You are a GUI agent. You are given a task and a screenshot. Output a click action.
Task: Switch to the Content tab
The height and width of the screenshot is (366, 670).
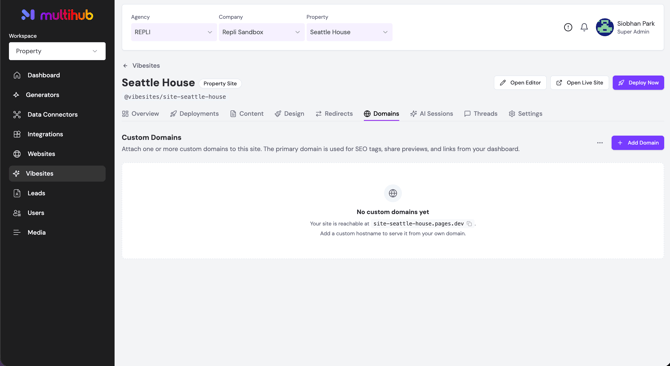247,114
